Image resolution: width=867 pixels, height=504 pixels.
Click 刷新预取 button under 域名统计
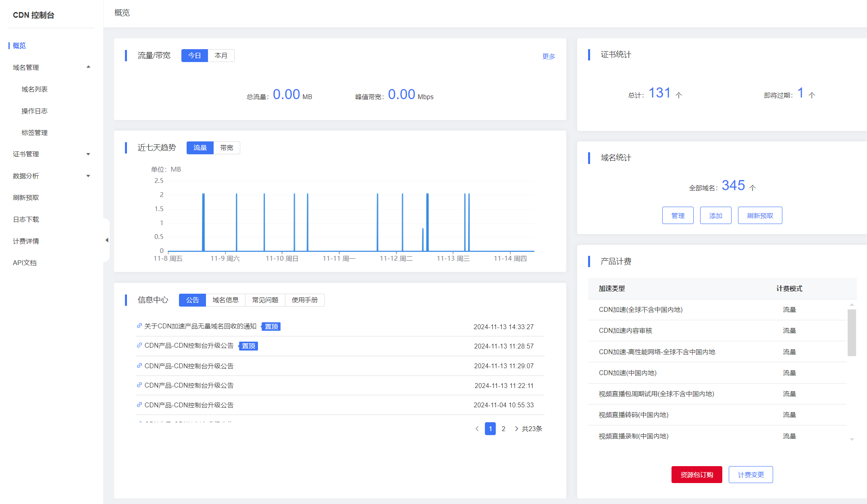[760, 216]
